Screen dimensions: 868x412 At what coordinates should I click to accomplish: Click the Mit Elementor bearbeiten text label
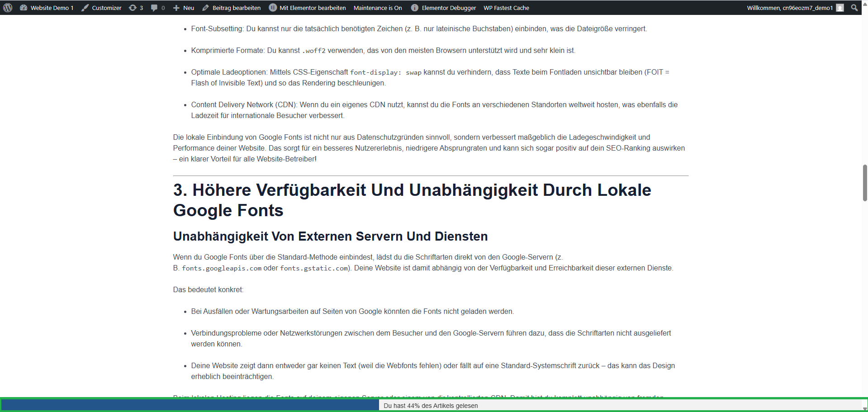[x=313, y=8]
